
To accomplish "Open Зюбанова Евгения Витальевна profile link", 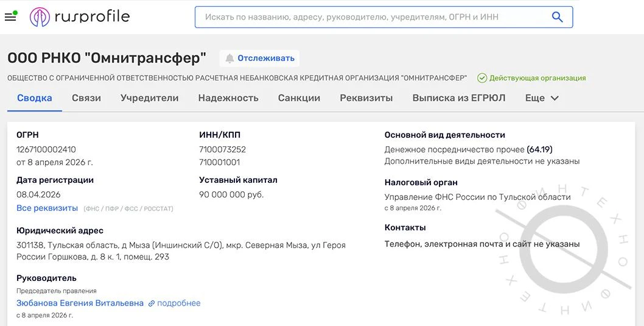I will (80, 303).
